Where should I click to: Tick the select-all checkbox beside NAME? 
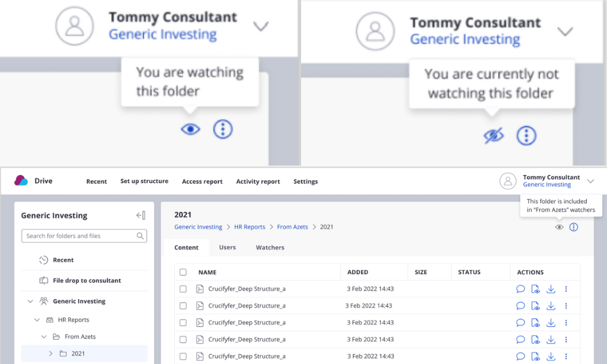pyautogui.click(x=183, y=272)
